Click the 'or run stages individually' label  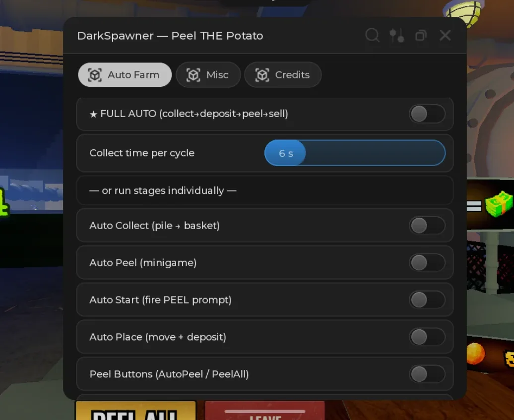pos(163,191)
